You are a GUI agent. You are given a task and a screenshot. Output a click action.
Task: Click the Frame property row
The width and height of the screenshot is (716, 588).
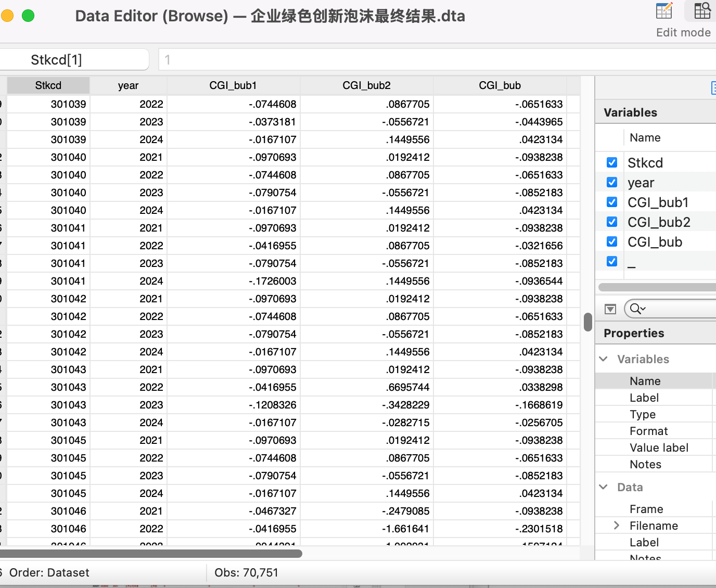click(x=654, y=509)
